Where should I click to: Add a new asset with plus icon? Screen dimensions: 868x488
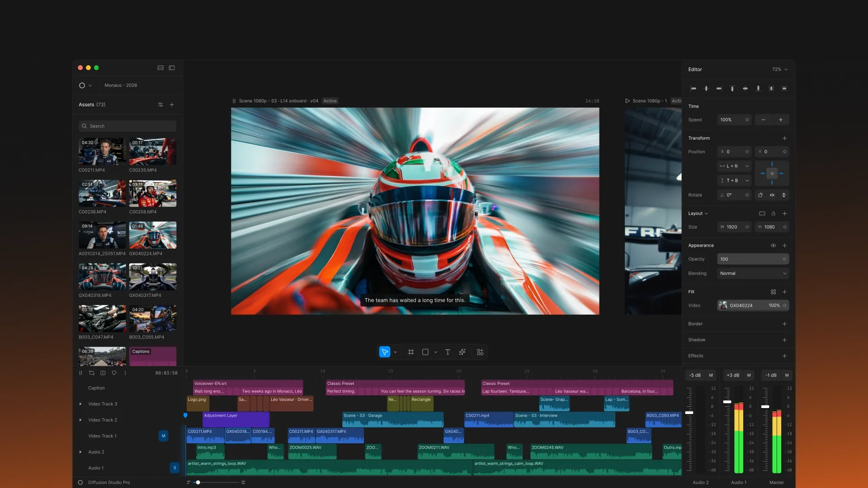(172, 104)
